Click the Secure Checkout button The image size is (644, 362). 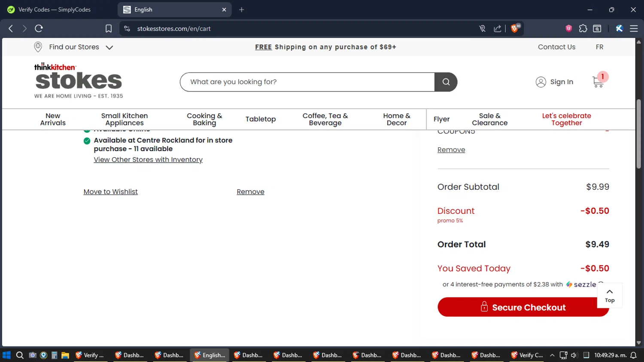[x=523, y=307]
